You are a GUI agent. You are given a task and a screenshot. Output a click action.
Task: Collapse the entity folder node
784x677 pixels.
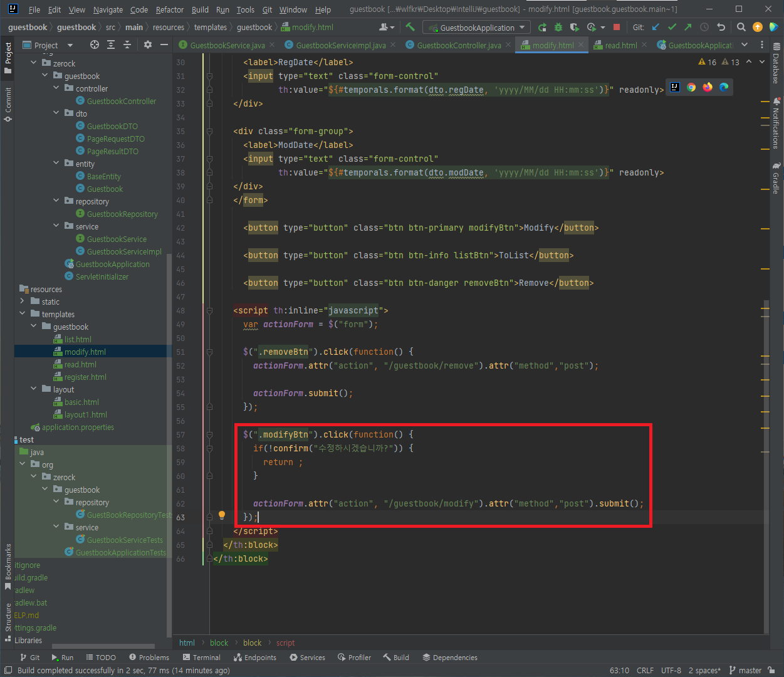tap(56, 164)
